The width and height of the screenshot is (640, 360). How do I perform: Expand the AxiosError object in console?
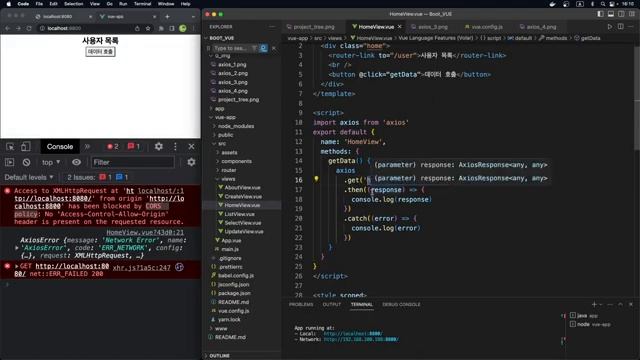pos(17,248)
